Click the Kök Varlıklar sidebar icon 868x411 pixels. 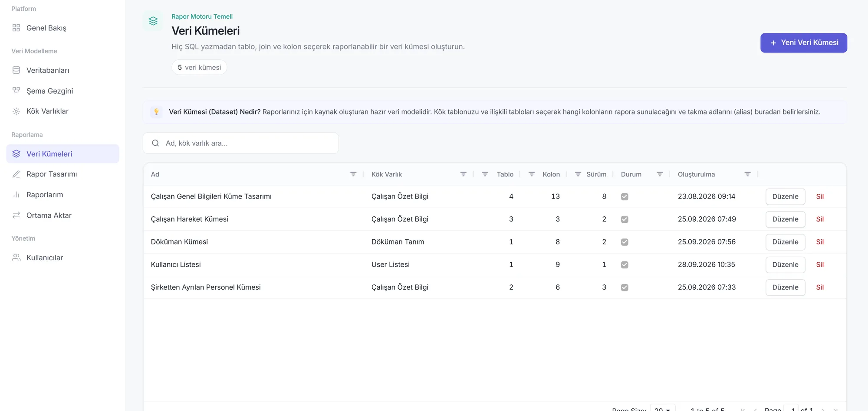click(x=16, y=111)
